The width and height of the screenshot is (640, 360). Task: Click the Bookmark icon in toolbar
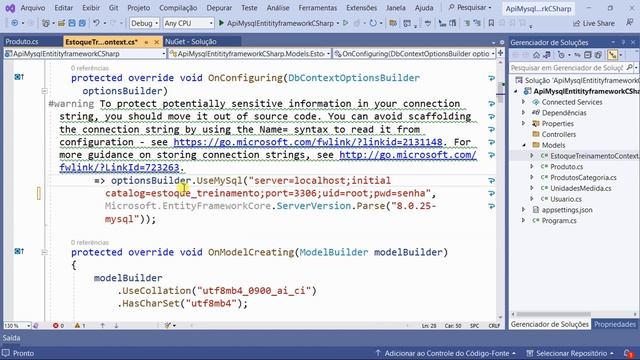click(x=491, y=23)
